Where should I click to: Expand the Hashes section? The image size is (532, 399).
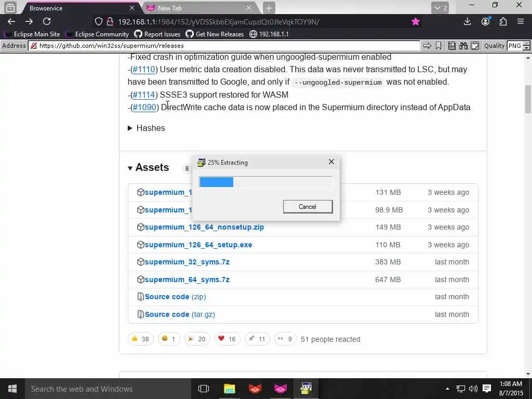point(146,128)
